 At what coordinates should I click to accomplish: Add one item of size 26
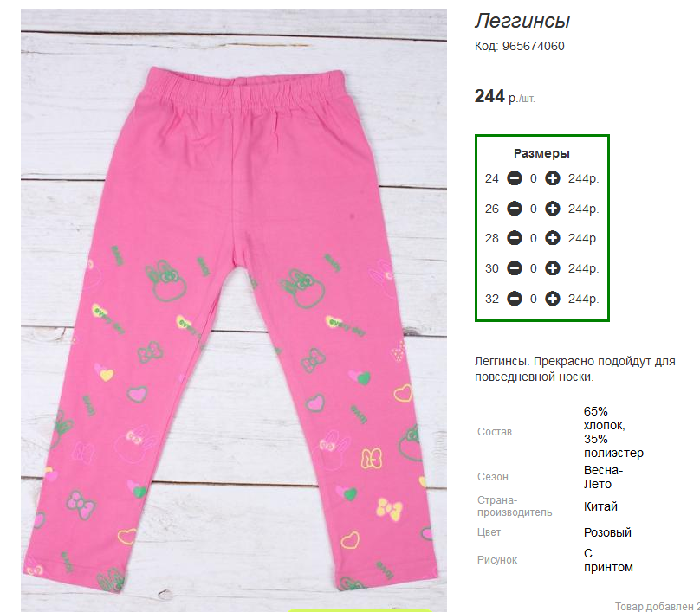pos(552,209)
